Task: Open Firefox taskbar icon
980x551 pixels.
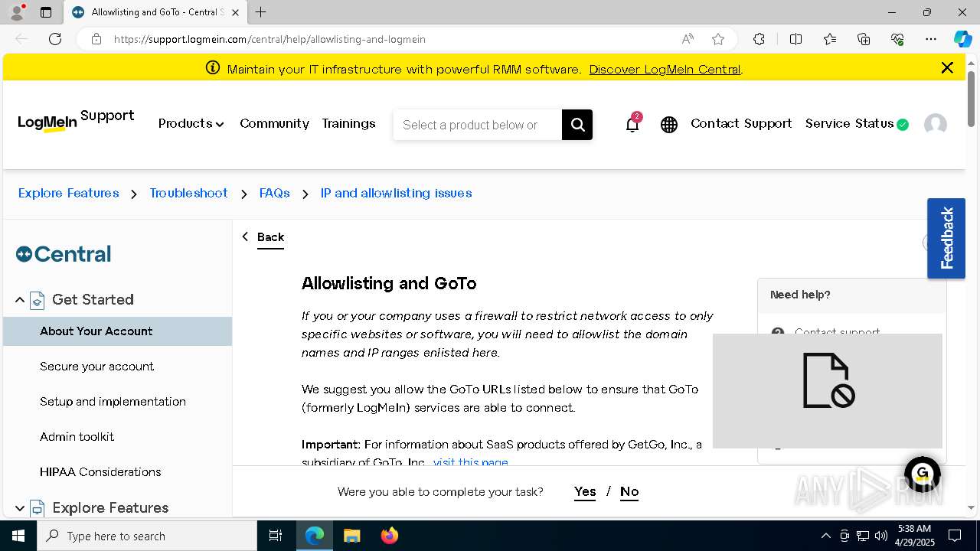Action: [390, 536]
